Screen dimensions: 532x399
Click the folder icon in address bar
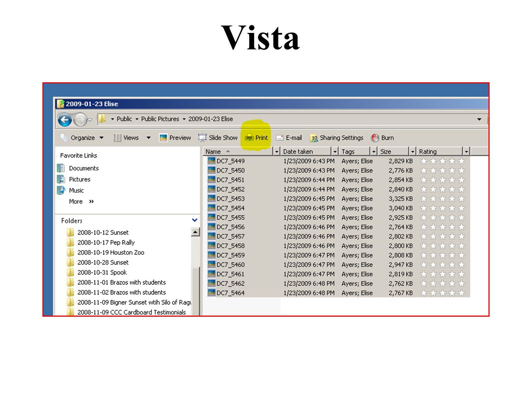click(102, 119)
